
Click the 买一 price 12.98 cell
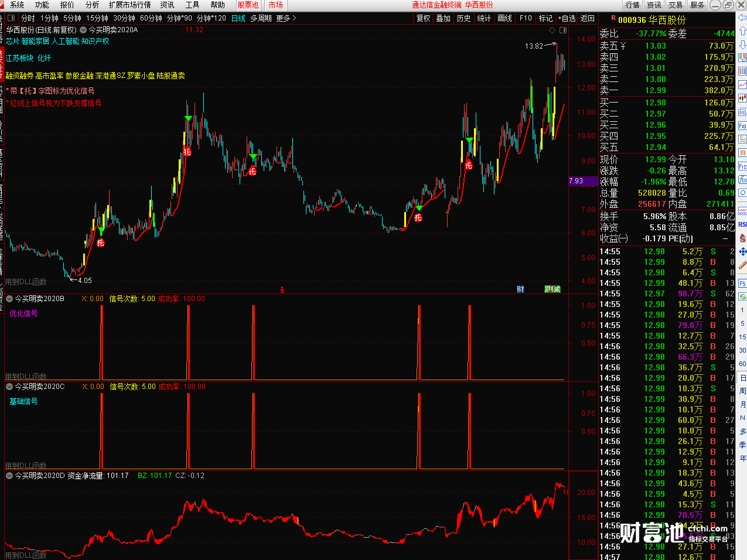tap(655, 103)
